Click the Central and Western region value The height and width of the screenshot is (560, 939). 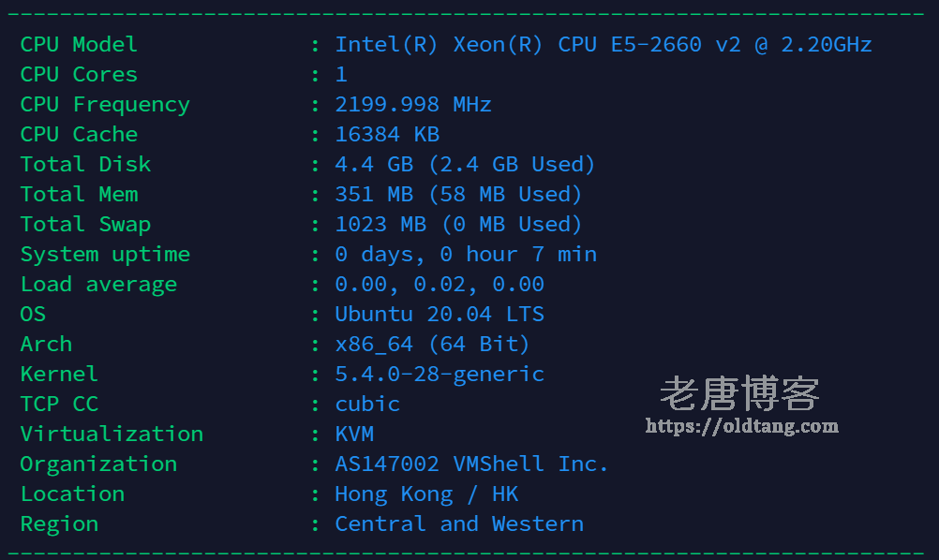tap(459, 524)
